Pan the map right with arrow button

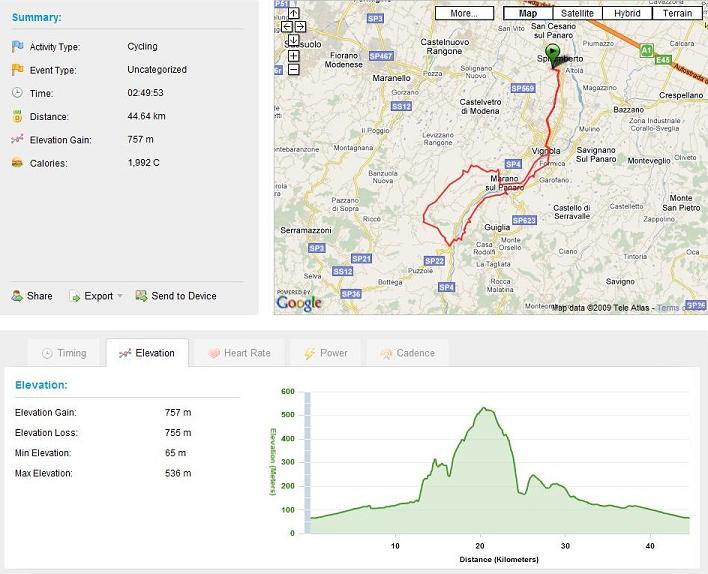point(300,27)
